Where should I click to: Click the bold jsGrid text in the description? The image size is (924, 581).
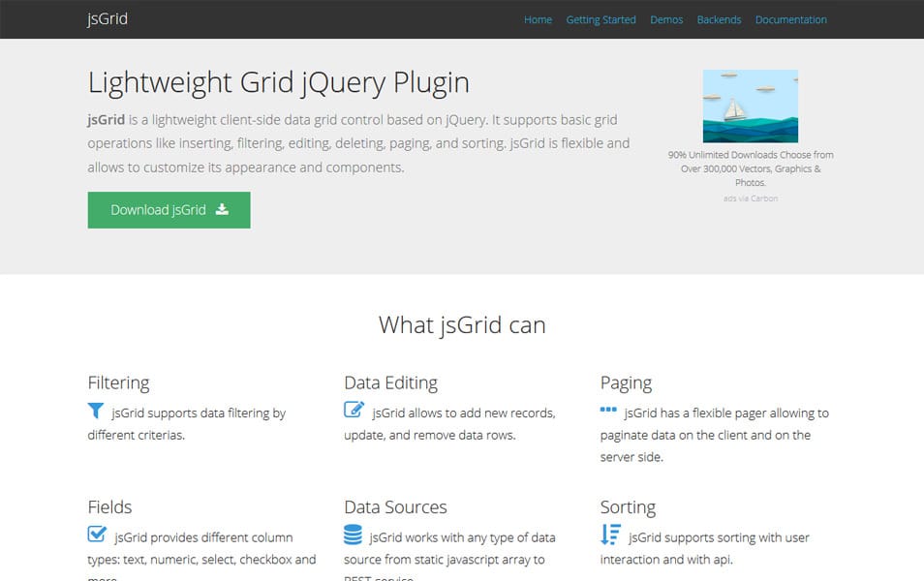point(106,120)
